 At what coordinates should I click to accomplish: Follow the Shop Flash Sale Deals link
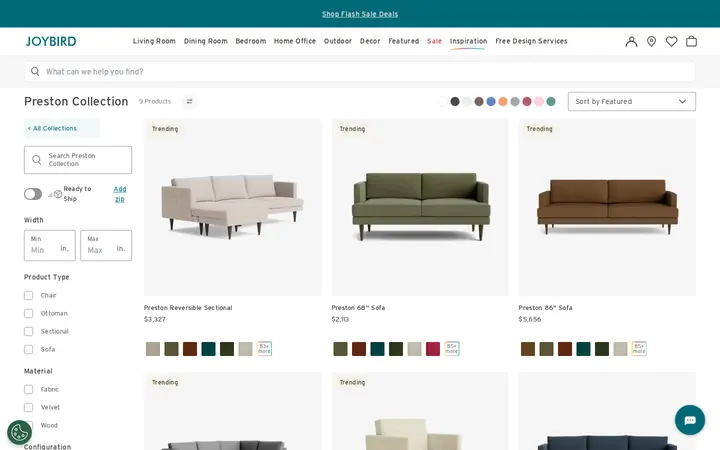click(x=360, y=14)
